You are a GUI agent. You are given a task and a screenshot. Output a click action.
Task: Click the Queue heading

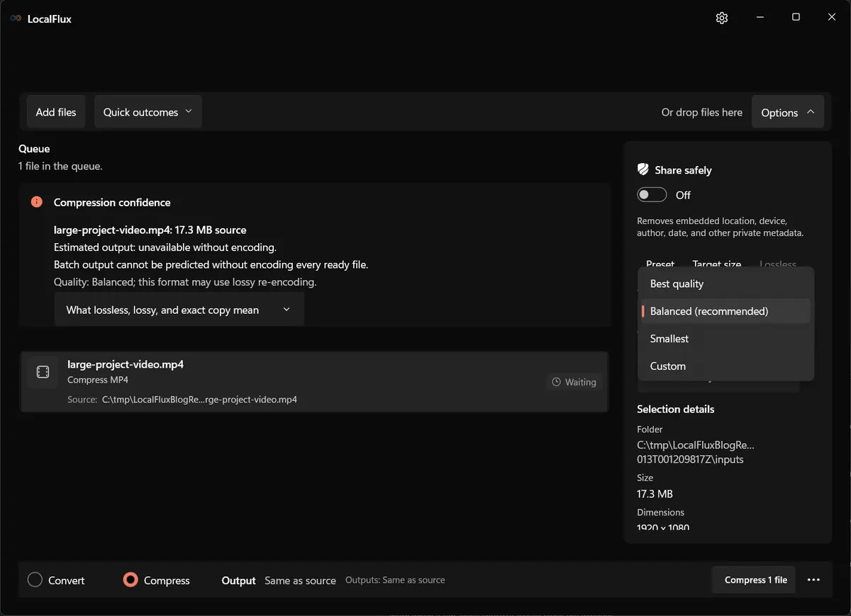tap(34, 149)
